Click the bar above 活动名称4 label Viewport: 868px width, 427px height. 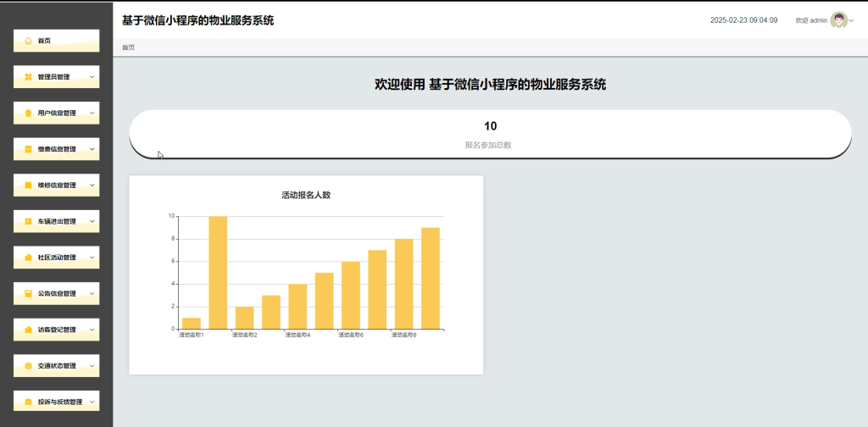[298, 307]
